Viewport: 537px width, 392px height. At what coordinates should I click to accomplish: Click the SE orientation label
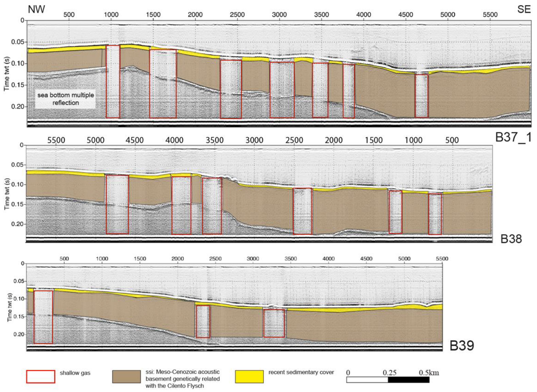click(x=524, y=10)
